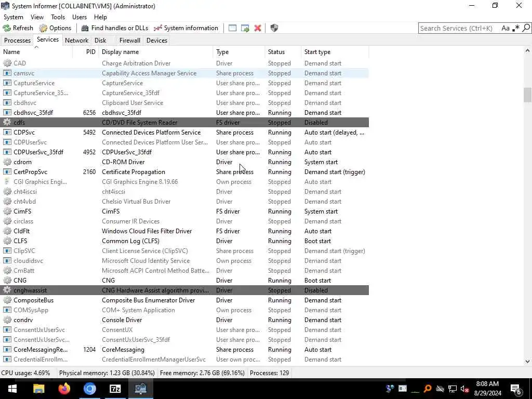Image resolution: width=532 pixels, height=399 pixels.
Task: Open the Tools menu
Action: click(x=58, y=17)
